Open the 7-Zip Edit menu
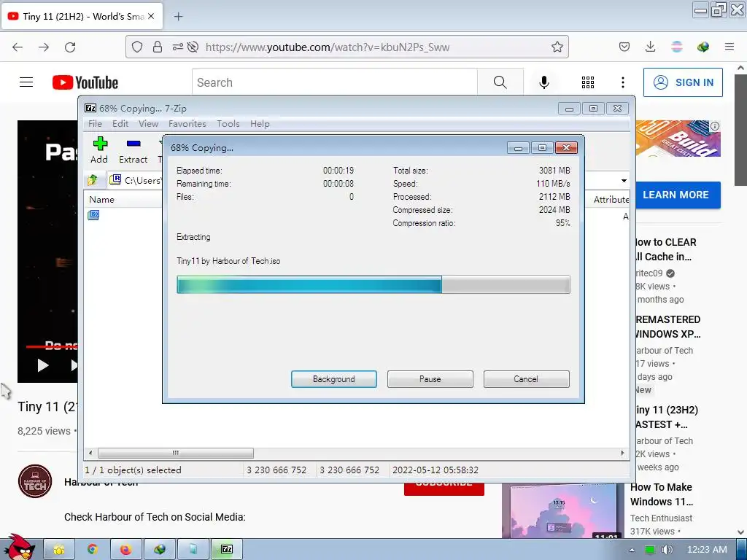This screenshot has width=747, height=560. coord(120,124)
